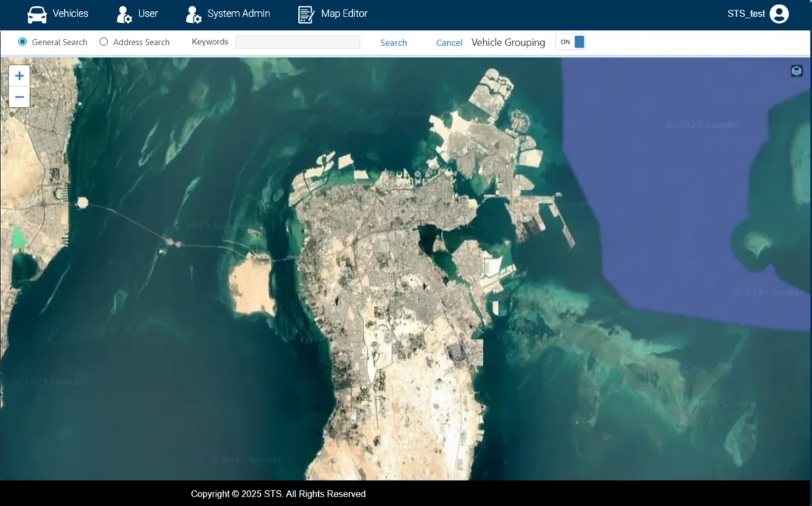Open the profile avatar icon
Viewport: 812px width, 506px height.
tap(779, 13)
